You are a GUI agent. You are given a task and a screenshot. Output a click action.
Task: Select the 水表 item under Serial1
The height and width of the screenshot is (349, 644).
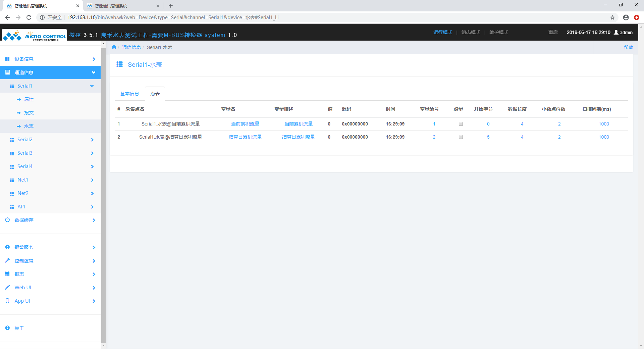click(x=29, y=126)
